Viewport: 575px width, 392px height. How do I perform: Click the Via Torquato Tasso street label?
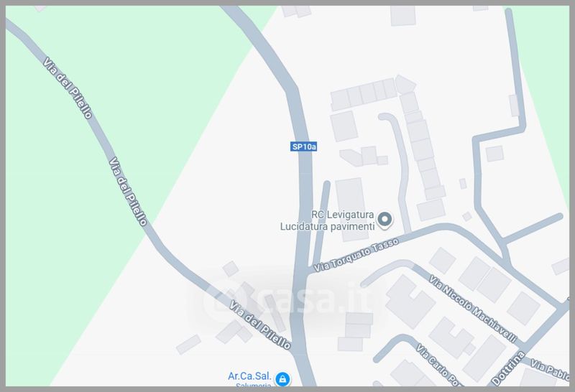pyautogui.click(x=356, y=255)
